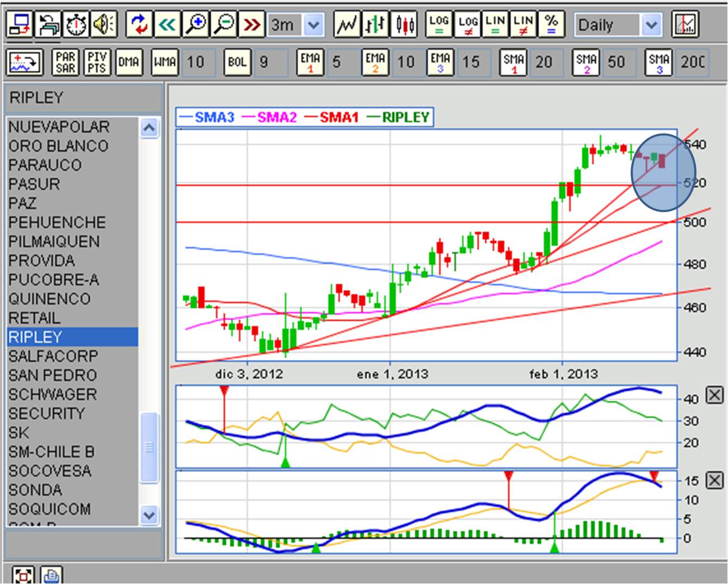
Task: Toggle the speaker sound icon
Action: (x=104, y=24)
